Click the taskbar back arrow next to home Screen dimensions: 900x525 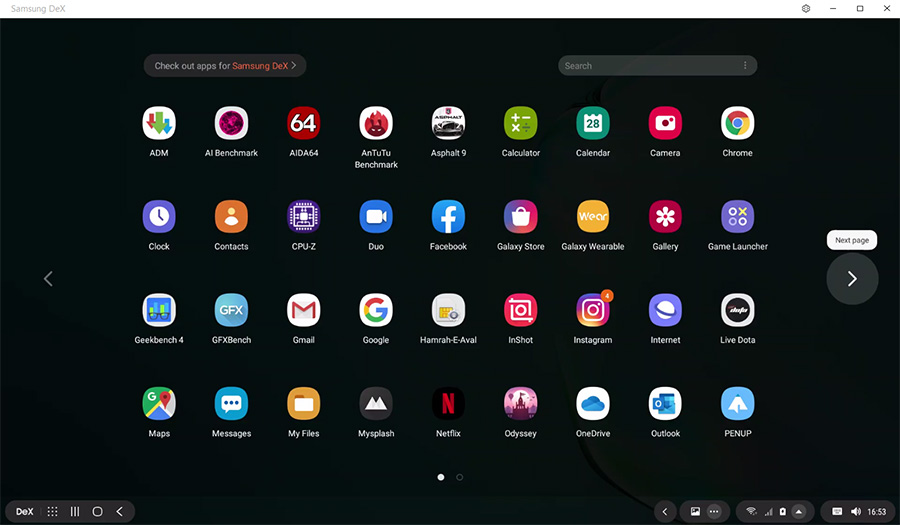coord(119,511)
